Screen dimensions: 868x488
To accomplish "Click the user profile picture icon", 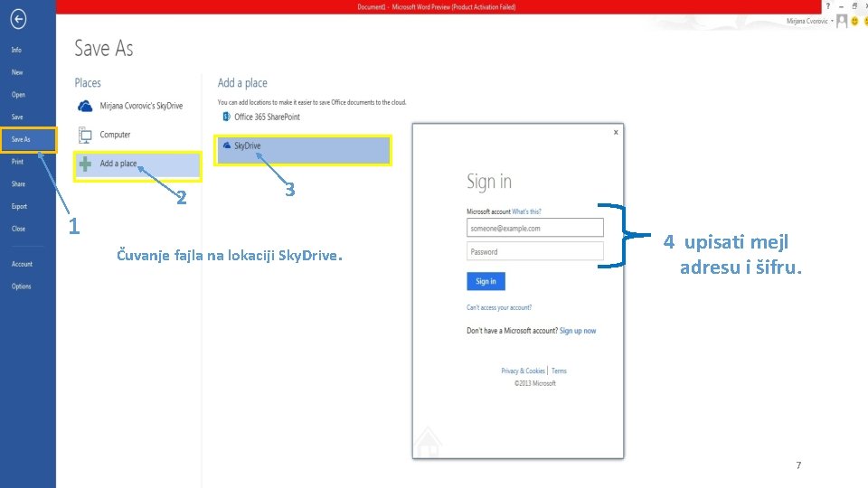I will click(842, 21).
